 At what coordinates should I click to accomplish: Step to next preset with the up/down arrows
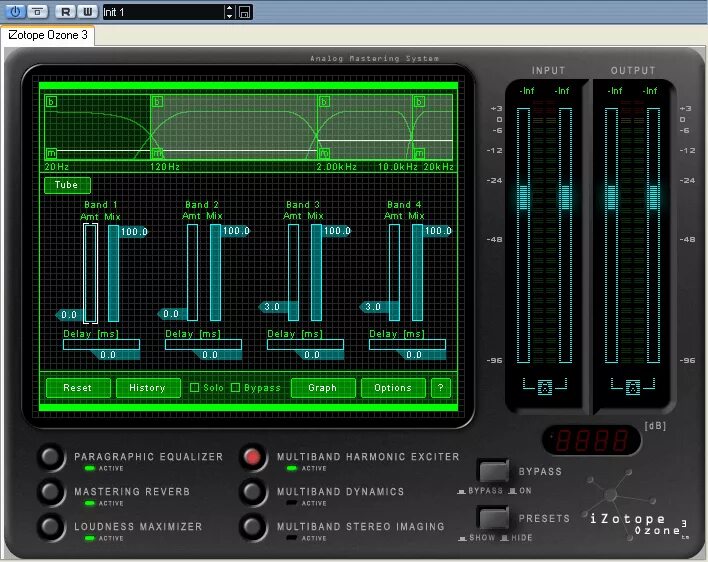click(229, 12)
